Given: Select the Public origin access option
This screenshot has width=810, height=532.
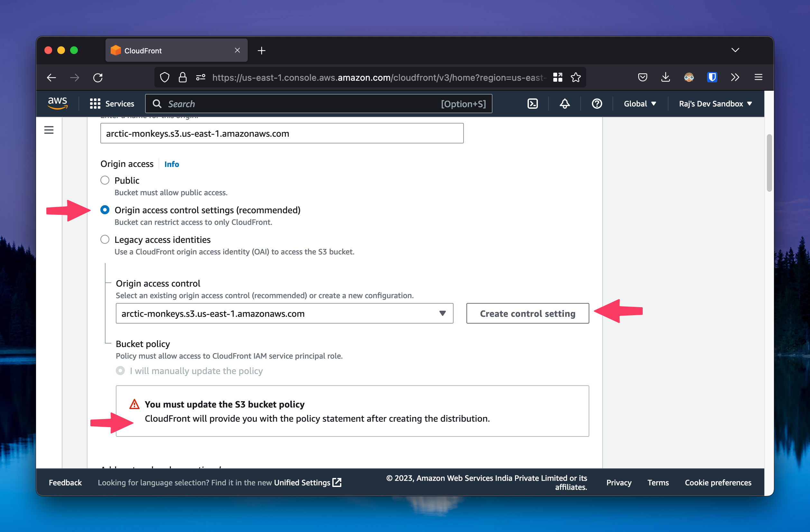Looking at the screenshot, I should pos(105,180).
